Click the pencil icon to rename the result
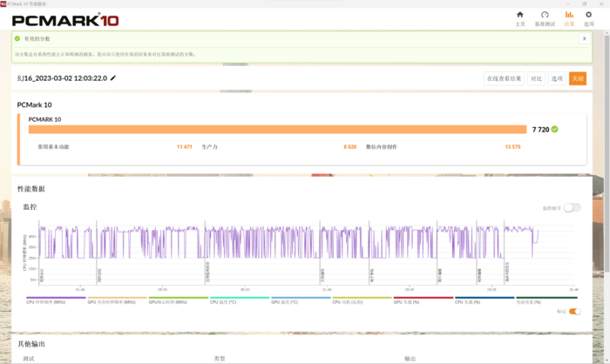 pyautogui.click(x=113, y=78)
